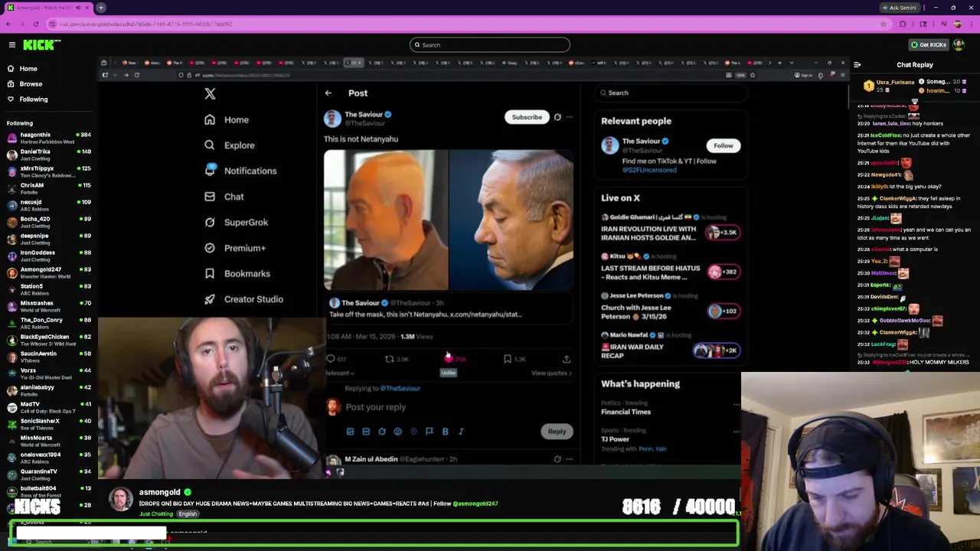Subscribe to The Saviour
980x551 pixels.
(x=527, y=117)
